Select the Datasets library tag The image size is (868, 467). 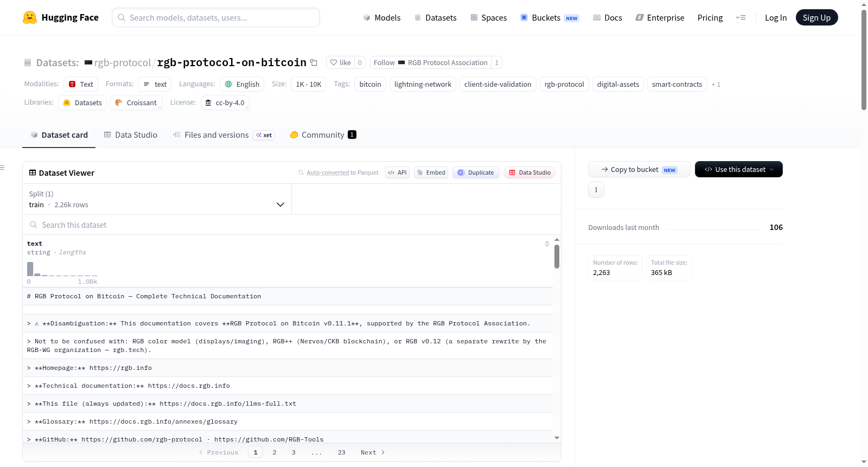(x=82, y=103)
